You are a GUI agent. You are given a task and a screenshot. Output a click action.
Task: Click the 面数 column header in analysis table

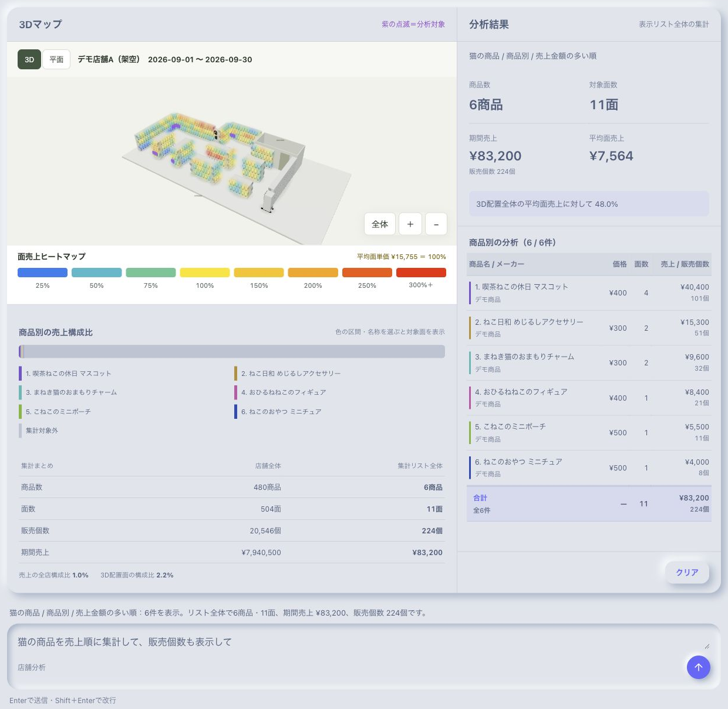[641, 264]
